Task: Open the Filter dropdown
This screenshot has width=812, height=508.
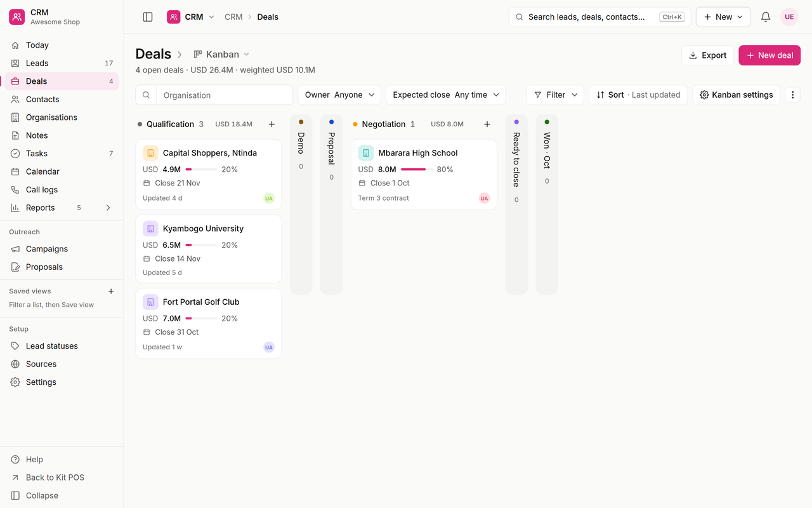Action: point(555,95)
